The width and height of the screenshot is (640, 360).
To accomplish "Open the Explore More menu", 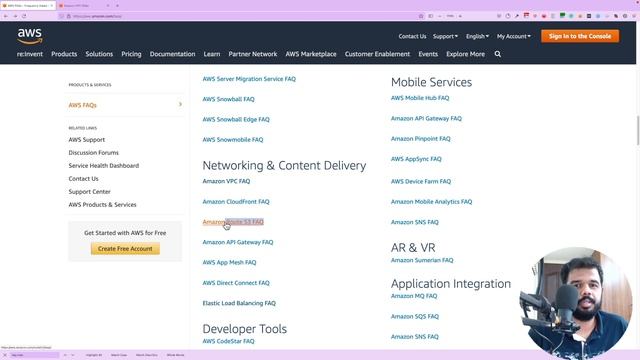I will (x=465, y=54).
